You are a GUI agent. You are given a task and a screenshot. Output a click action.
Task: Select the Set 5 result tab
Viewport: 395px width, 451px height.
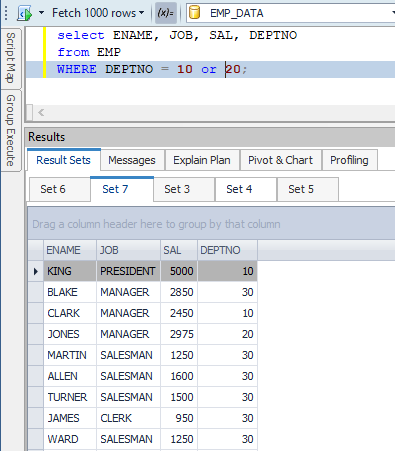point(308,189)
